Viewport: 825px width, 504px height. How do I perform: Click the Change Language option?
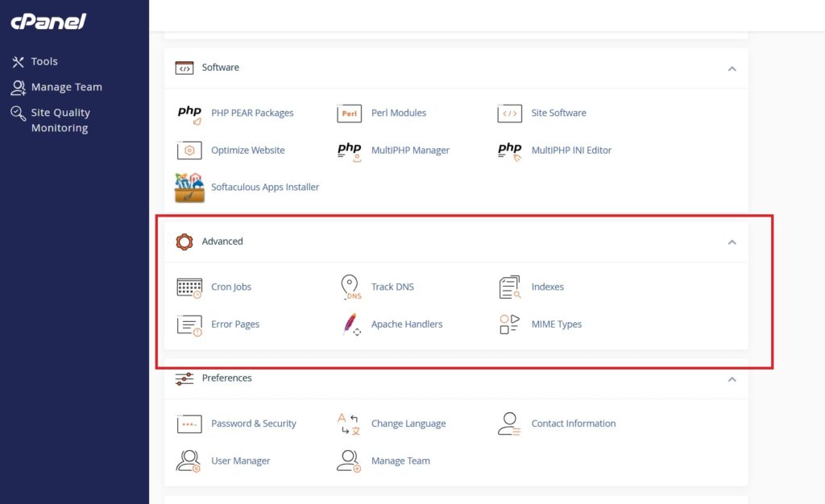point(408,423)
